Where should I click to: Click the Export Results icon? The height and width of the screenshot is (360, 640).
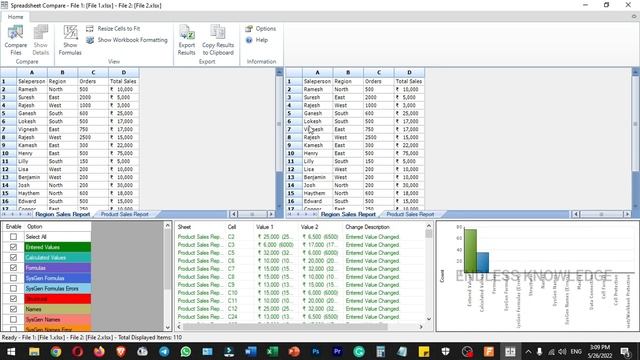(187, 40)
